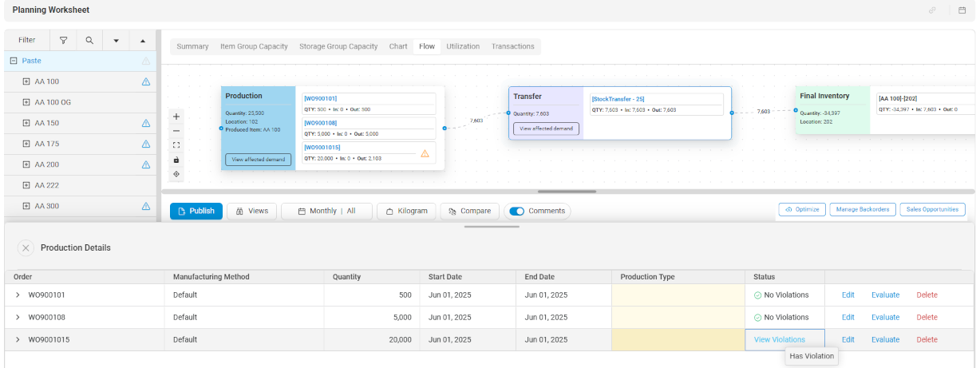This screenshot has height=368, width=980.
Task: Click View affected demand in Production node
Action: [x=258, y=160]
